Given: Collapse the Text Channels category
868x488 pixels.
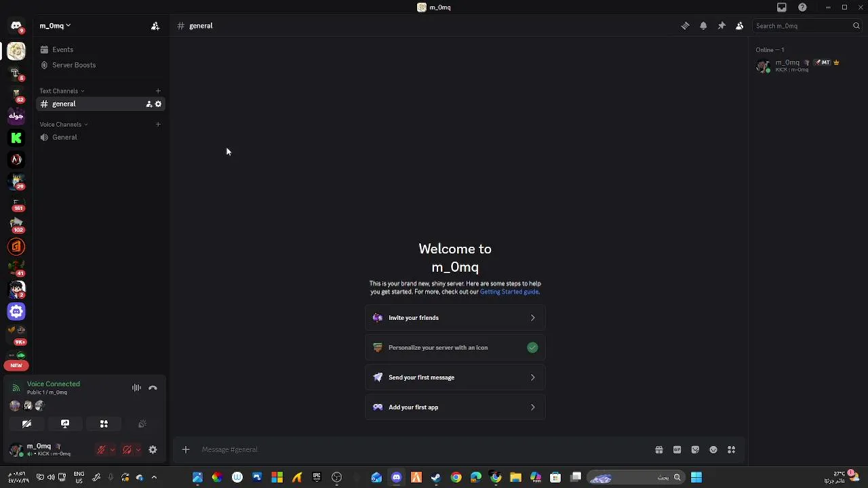Looking at the screenshot, I should [x=62, y=91].
